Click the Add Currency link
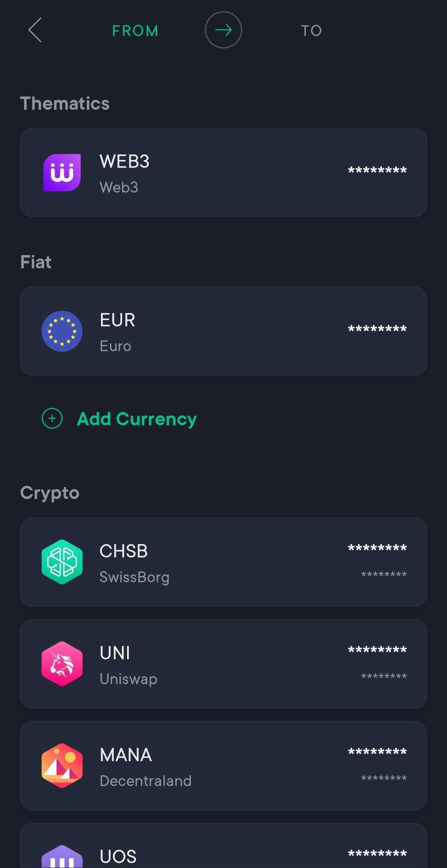 [x=137, y=419]
